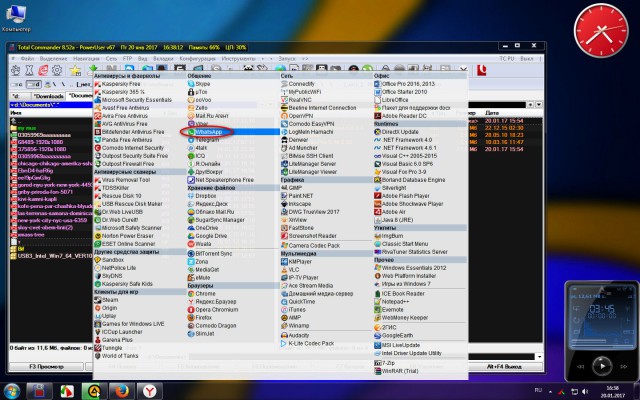Open the gear settings toolbar icon
The width and height of the screenshot is (640, 400).
coord(57,70)
